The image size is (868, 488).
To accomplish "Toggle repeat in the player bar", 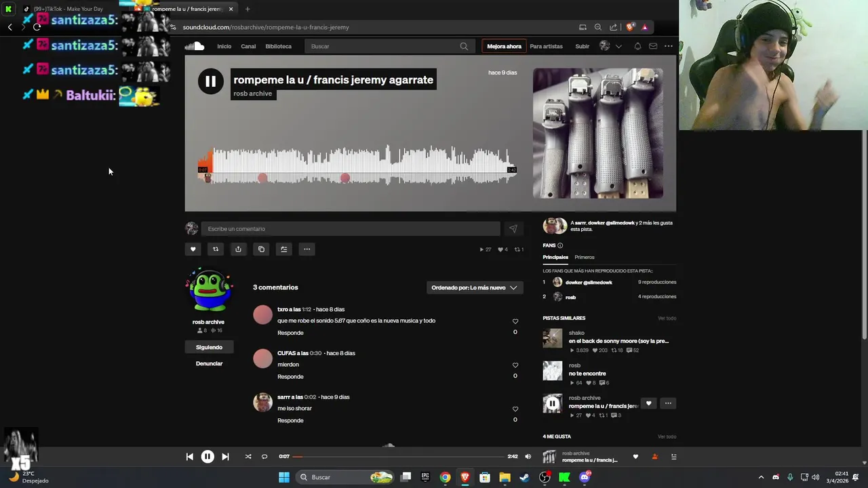I will (264, 457).
